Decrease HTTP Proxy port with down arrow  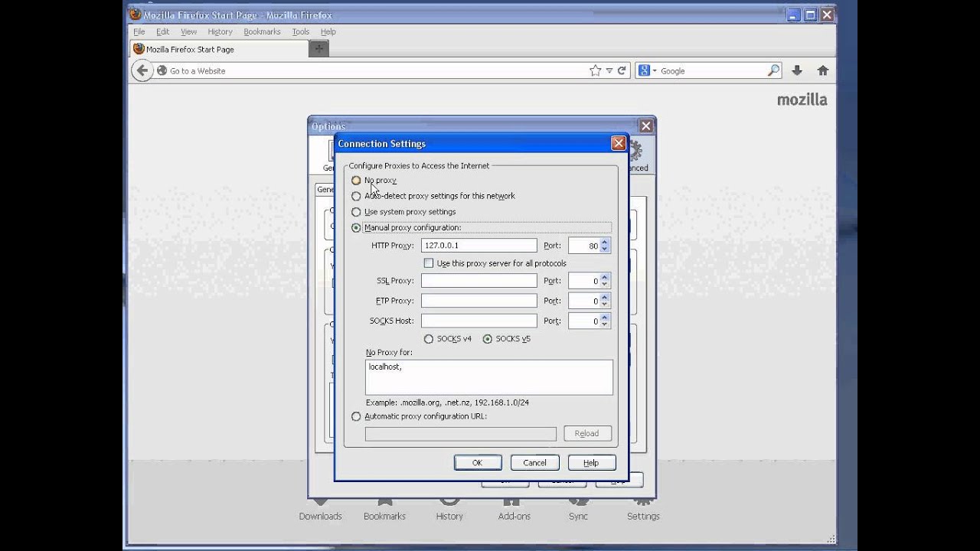pyautogui.click(x=605, y=249)
